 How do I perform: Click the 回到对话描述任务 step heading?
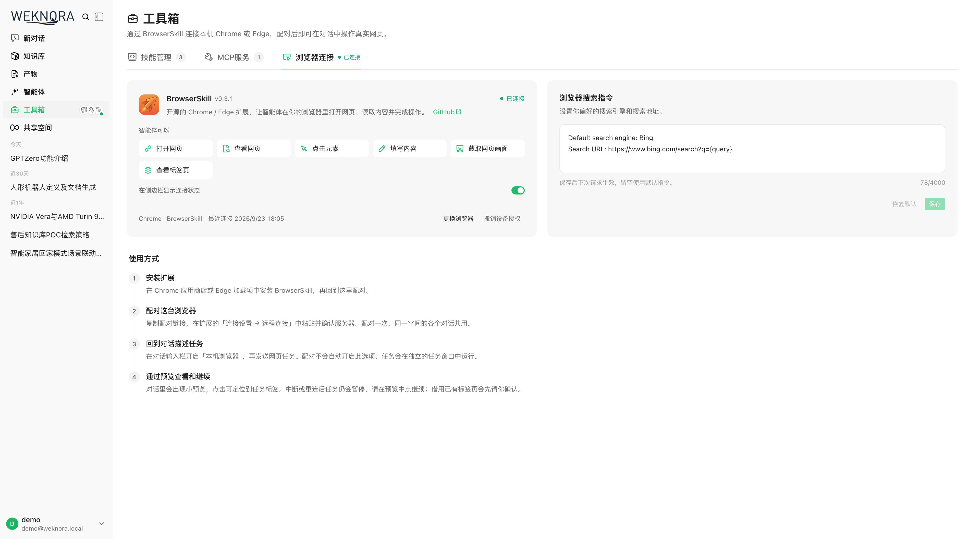coord(174,344)
